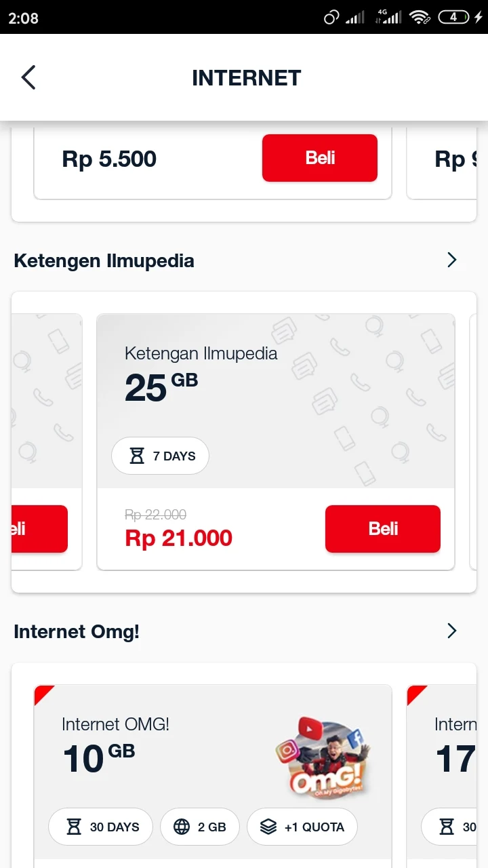
Task: Expand Internet Omg! section chevron
Action: click(452, 631)
